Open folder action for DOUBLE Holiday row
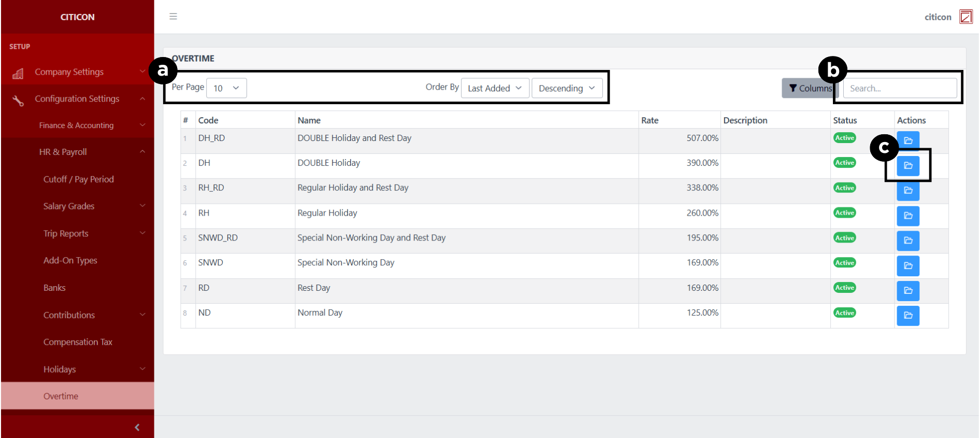 (x=907, y=165)
